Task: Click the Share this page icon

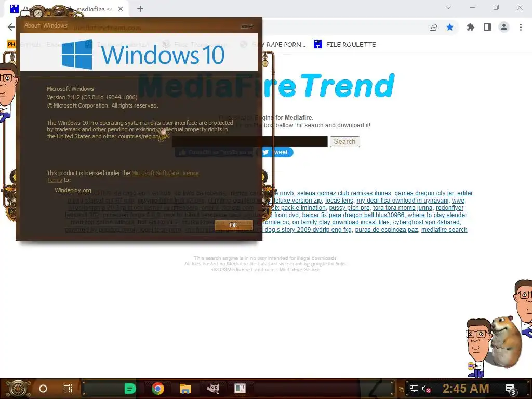Action: pos(433,27)
